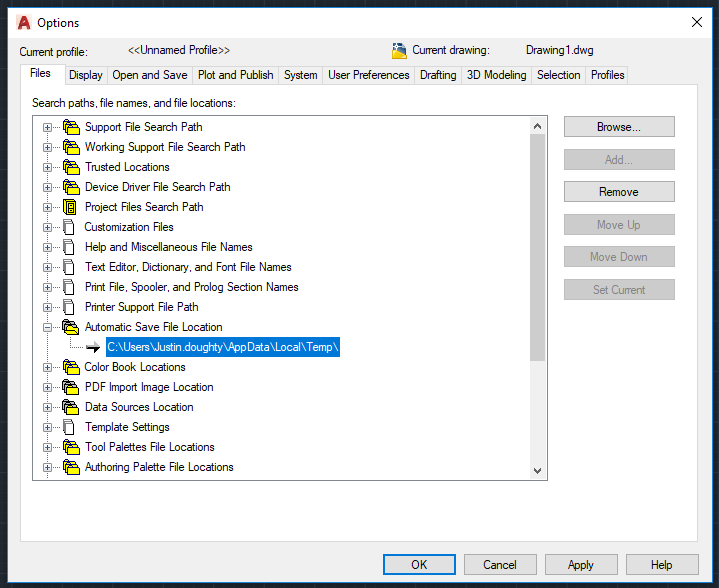This screenshot has height=588, width=719.
Task: Click the Trusted Locations folder icon
Action: click(x=71, y=167)
